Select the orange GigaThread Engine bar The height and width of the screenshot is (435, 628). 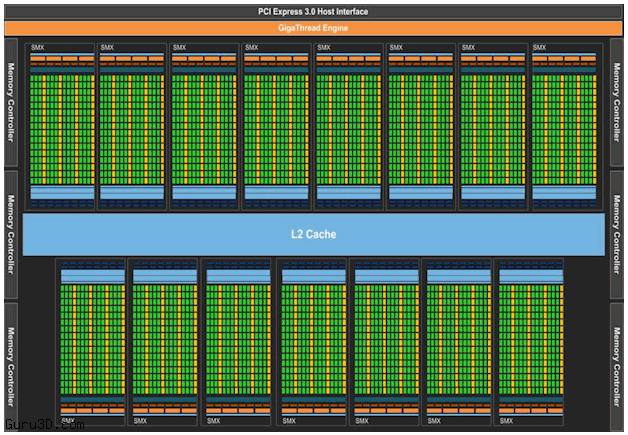pyautogui.click(x=314, y=28)
